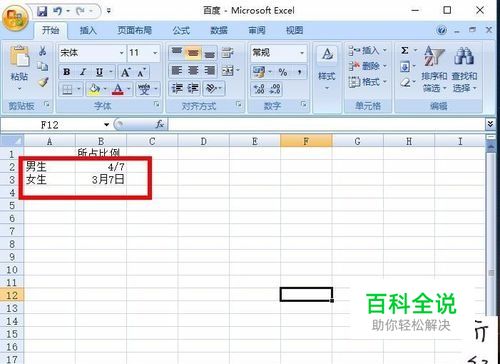Viewport: 500px width, 364px height.
Task: Increase indent
Action: (x=193, y=88)
